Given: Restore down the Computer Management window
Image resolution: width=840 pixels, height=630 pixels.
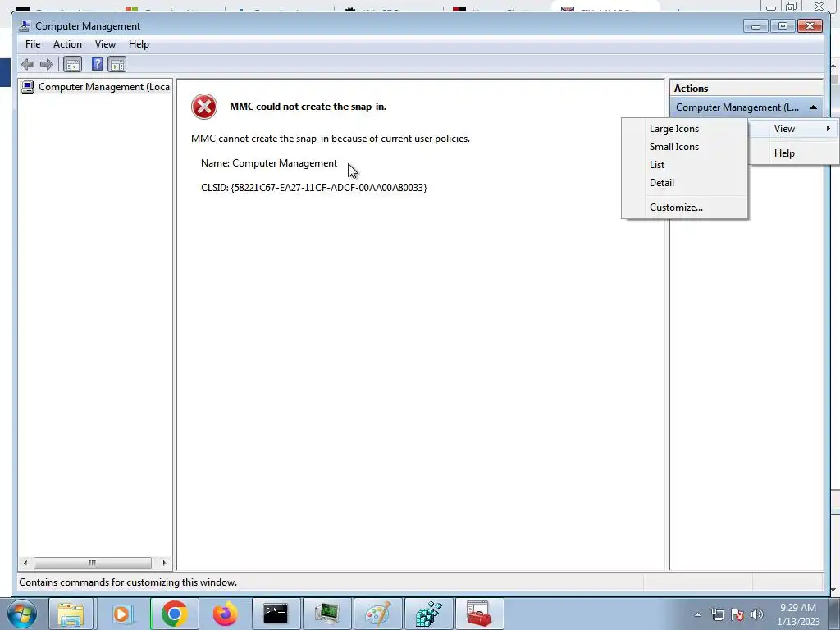Looking at the screenshot, I should point(783,25).
